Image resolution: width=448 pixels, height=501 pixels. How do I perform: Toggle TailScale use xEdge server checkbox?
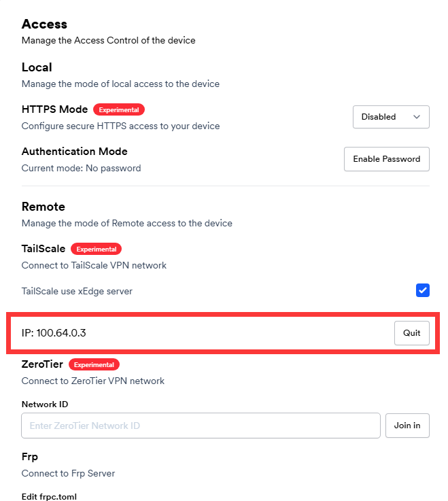point(423,291)
